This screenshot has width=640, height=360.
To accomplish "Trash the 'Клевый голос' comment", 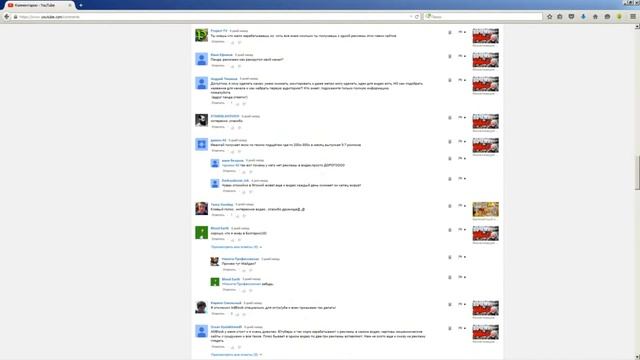I will (x=450, y=206).
